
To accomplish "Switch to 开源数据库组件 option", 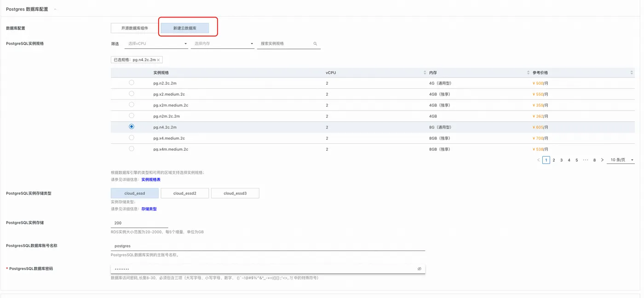I will point(135,28).
